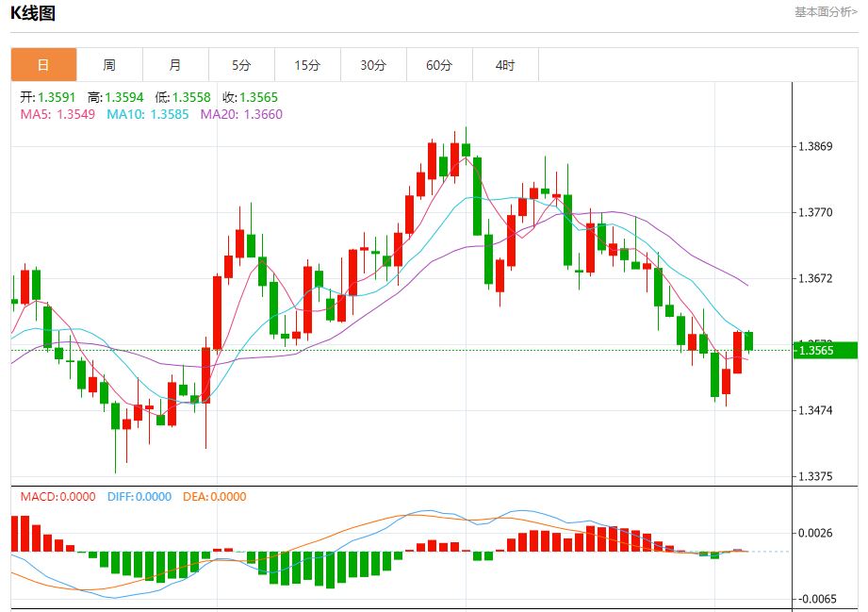Screen dimensions: 868x612
Task: Click the DEA value label
Action: click(x=214, y=496)
